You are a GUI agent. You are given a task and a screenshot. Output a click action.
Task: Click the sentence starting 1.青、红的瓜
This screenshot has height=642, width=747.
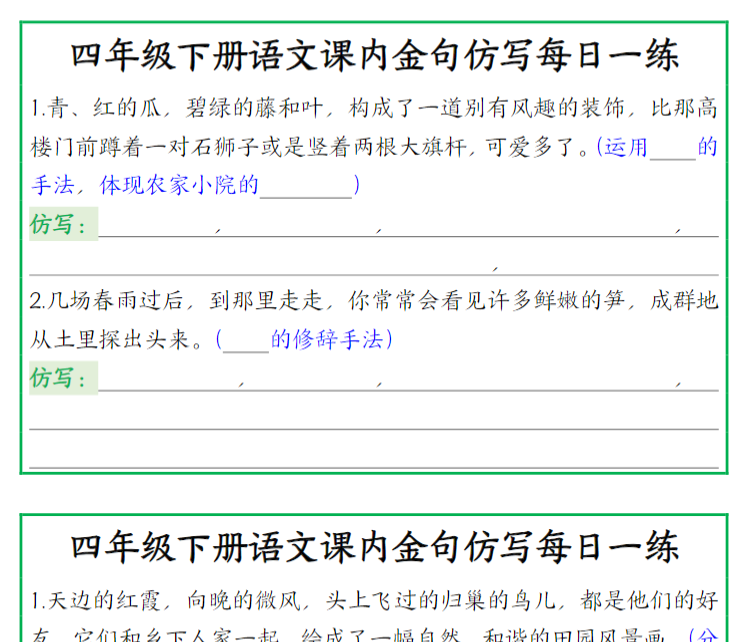[x=374, y=108]
